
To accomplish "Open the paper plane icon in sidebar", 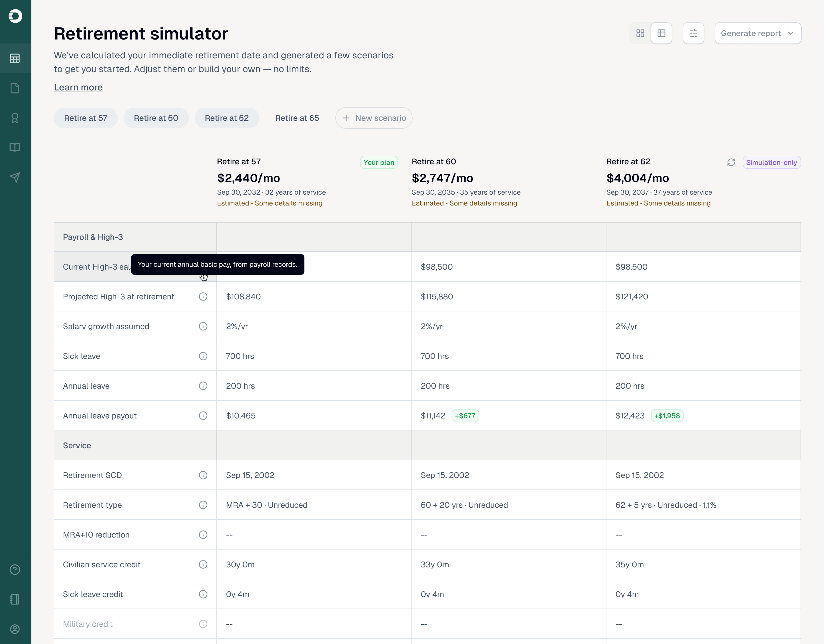I will tap(15, 177).
